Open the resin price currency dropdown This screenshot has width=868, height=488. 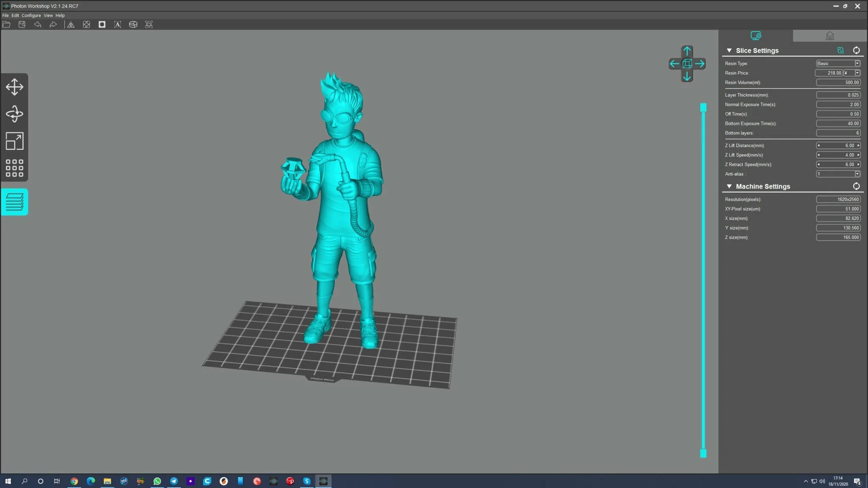click(x=857, y=73)
